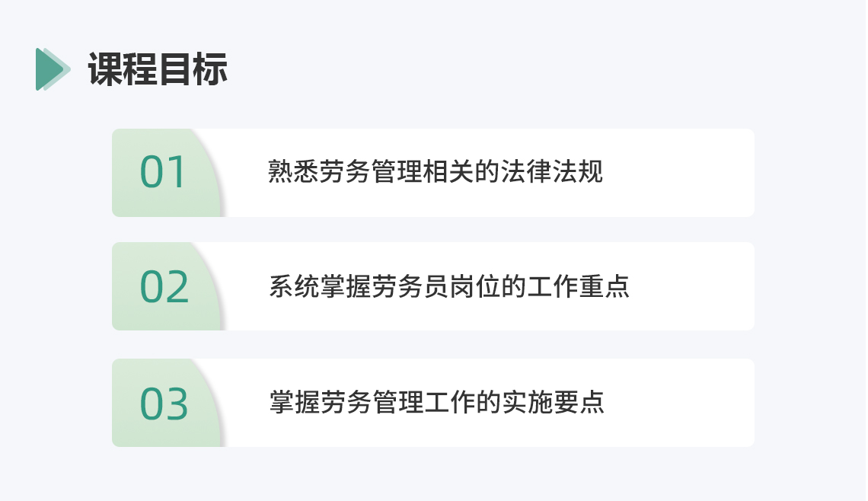Click the words 工作重点 in item 02
Screen dimensions: 868x501
click(578, 286)
